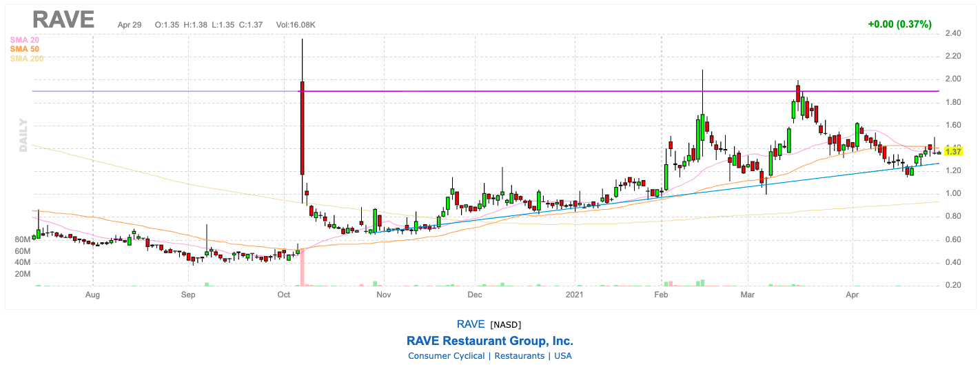The image size is (980, 365).
Task: Click the O:1.35 open price value
Action: pos(167,25)
